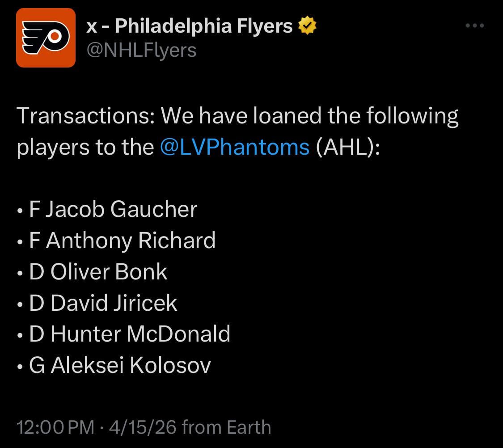Select the "F Jacob Gaucher" line
Image resolution: width=503 pixels, height=448 pixels.
coord(113,209)
